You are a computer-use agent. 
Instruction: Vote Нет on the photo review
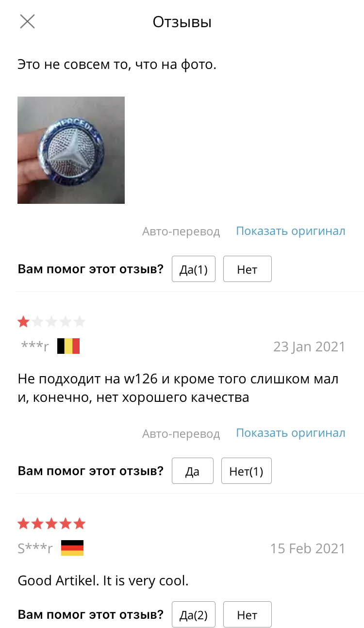tap(247, 269)
